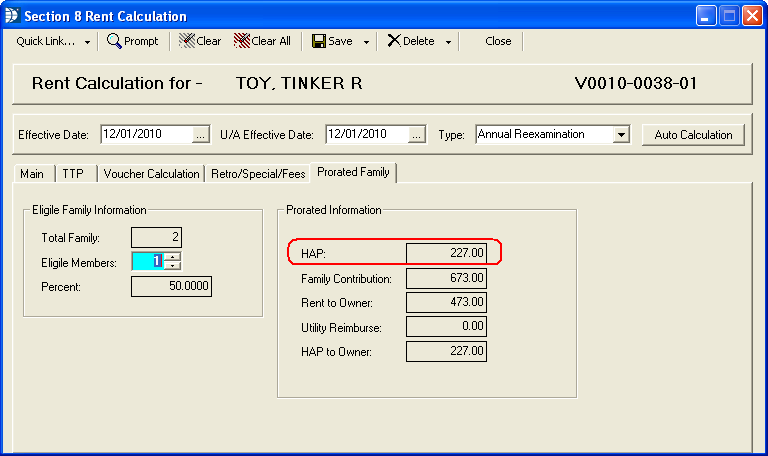Close the window with red X
The height and width of the screenshot is (456, 768).
tap(752, 16)
